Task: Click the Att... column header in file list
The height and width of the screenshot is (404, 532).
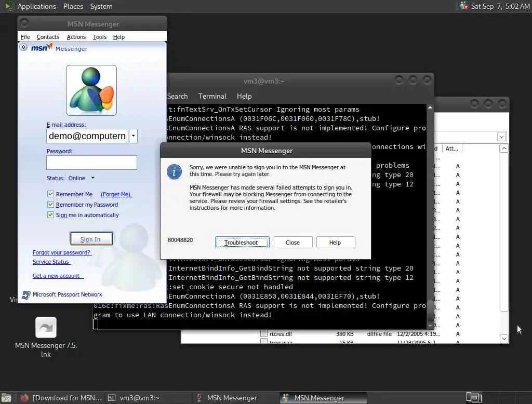Action: point(452,149)
